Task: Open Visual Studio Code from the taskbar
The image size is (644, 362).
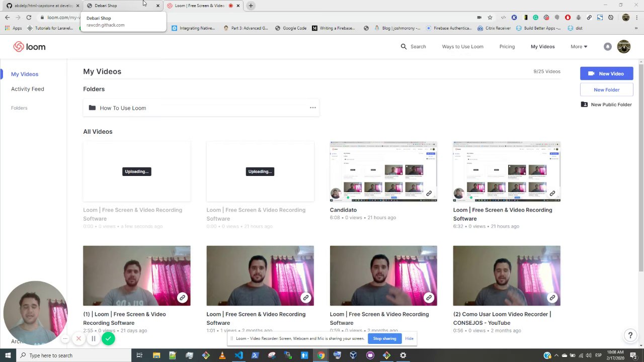Action: point(238,355)
